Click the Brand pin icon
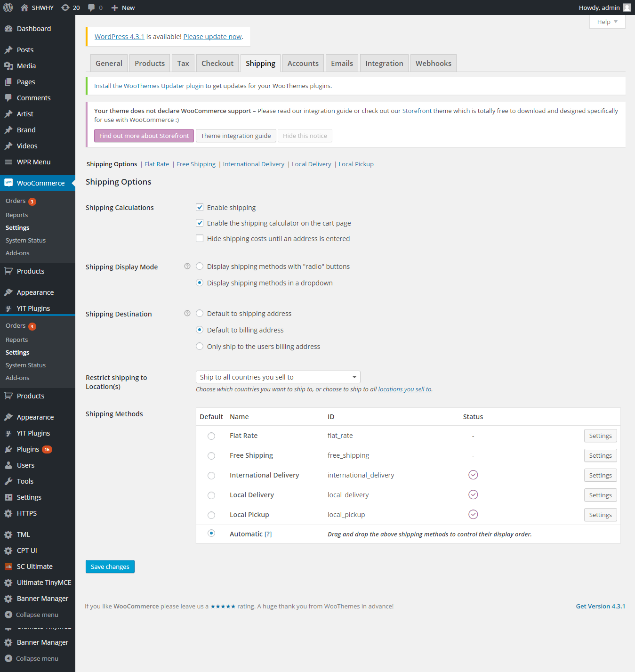The image size is (635, 672). pos(8,130)
